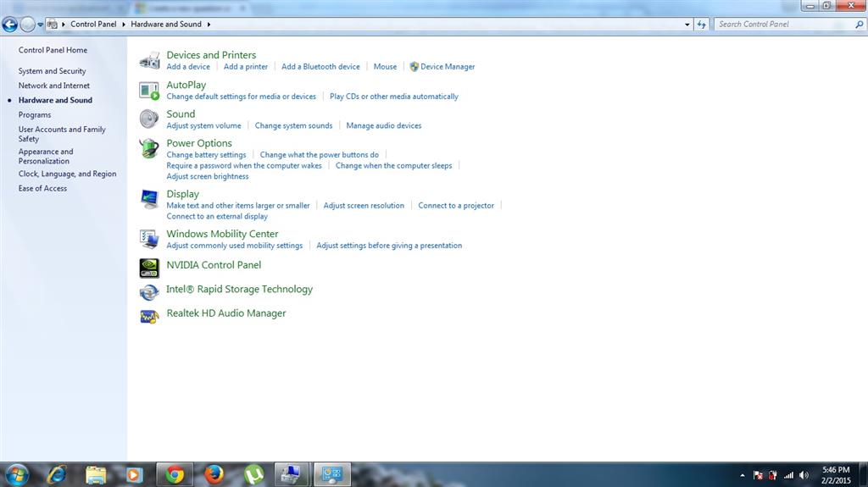Click Change what the power buttons do
868x487 pixels.
pyautogui.click(x=320, y=155)
